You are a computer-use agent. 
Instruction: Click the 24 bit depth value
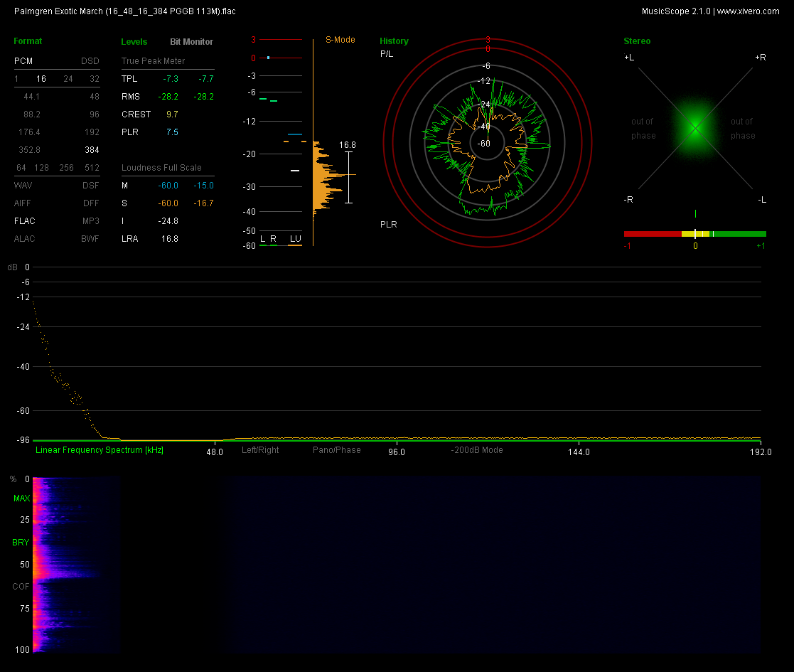[68, 78]
